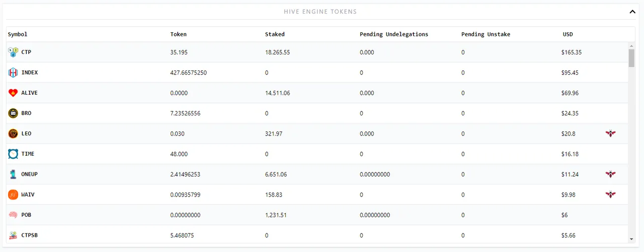Click the token list scrollbar thumb
This screenshot has width=644, height=252.
631,58
